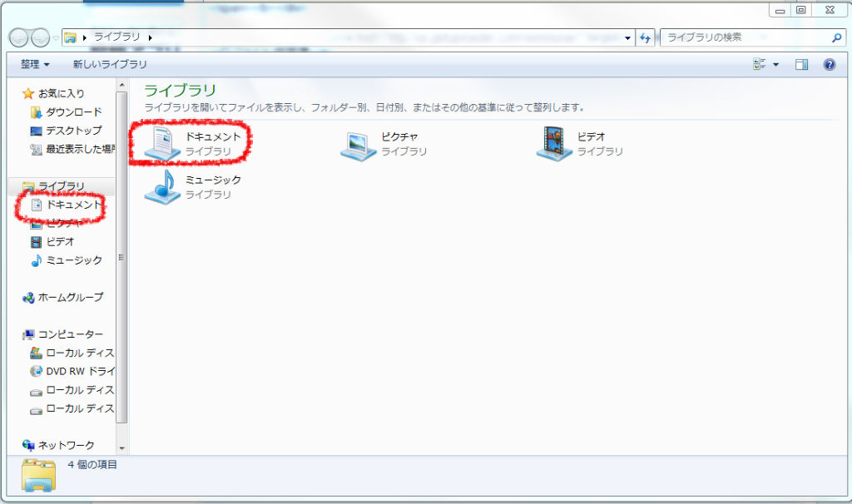
Task: Open help with the question mark icon
Action: [830, 65]
